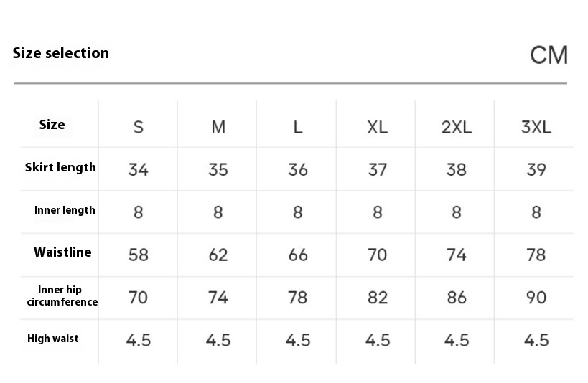Click skirt length value 39 for 3XL
The image size is (588, 383).
536,170
